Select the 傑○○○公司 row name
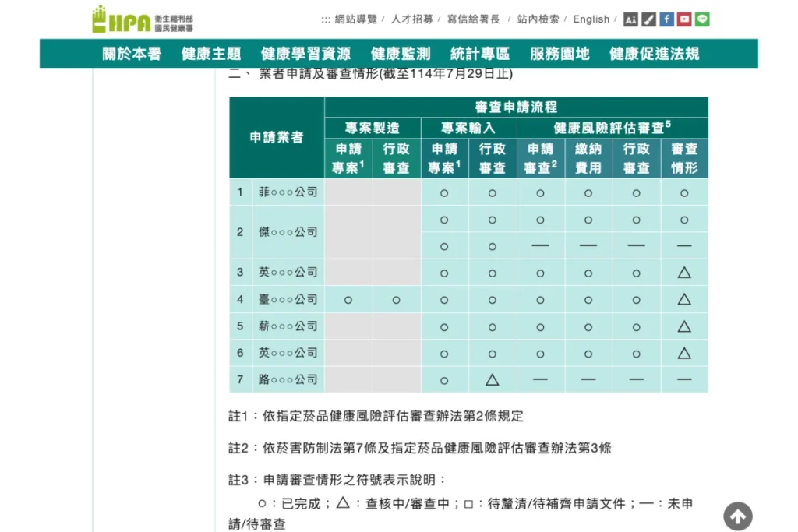The height and width of the screenshot is (532, 798). (288, 232)
